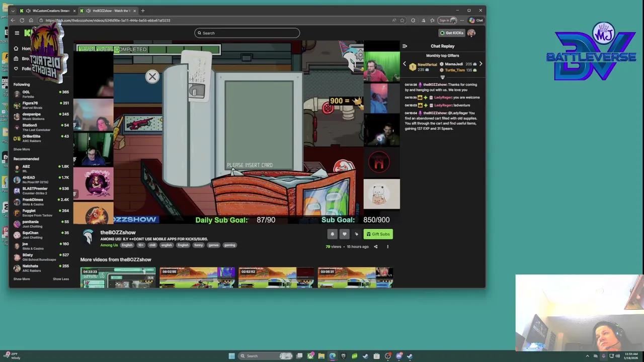Screen dimensions: 644x362
Task: Show hidden system tray icons chevron
Action: click(588, 356)
